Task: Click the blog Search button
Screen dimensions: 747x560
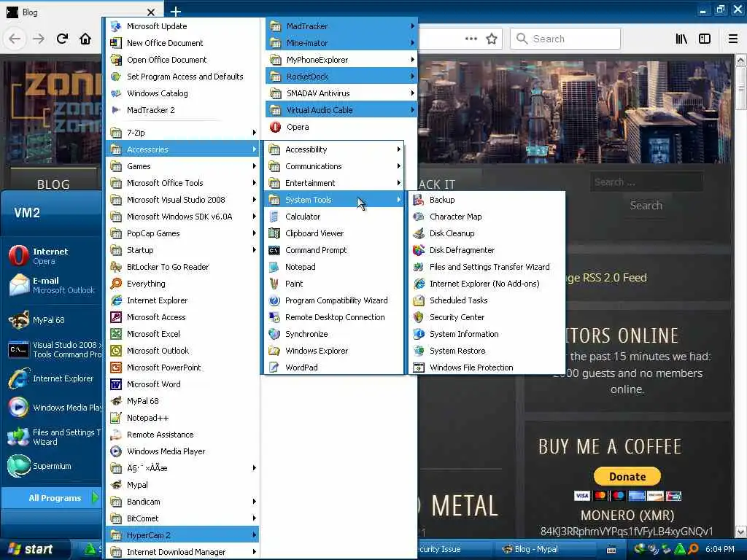Action: click(x=646, y=206)
